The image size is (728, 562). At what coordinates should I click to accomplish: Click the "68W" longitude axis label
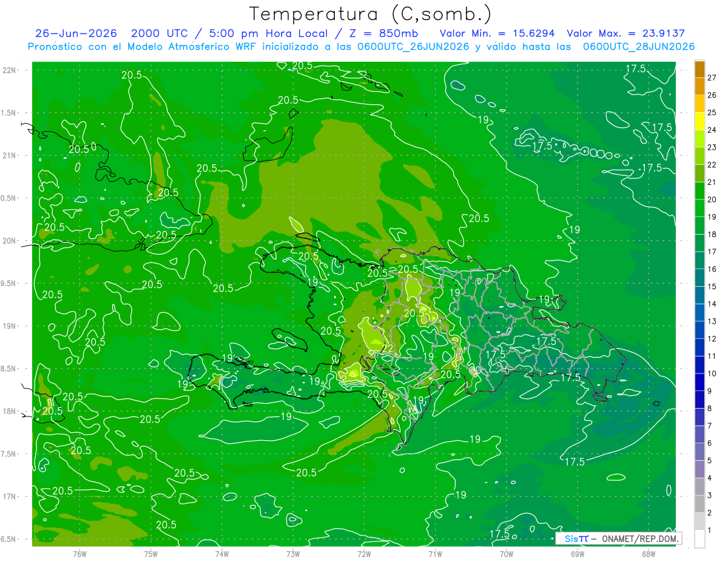649,554
